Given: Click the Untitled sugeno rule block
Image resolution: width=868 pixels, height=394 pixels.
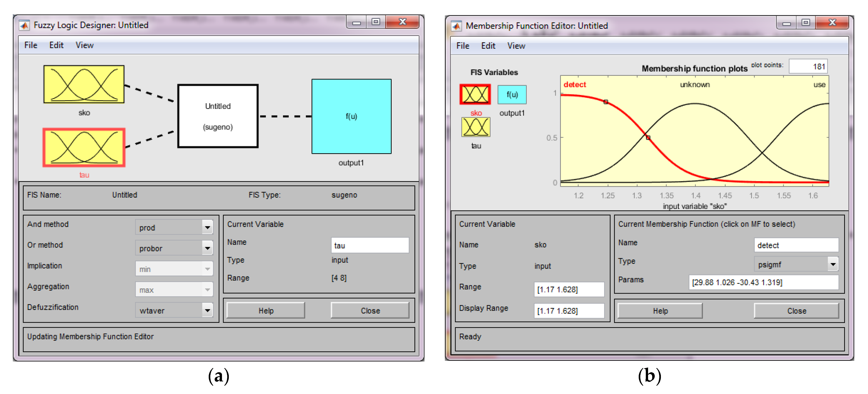Looking at the screenshot, I should (218, 116).
